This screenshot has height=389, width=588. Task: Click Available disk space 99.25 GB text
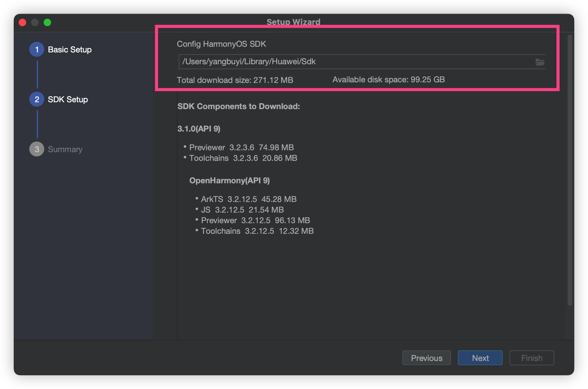tap(389, 79)
